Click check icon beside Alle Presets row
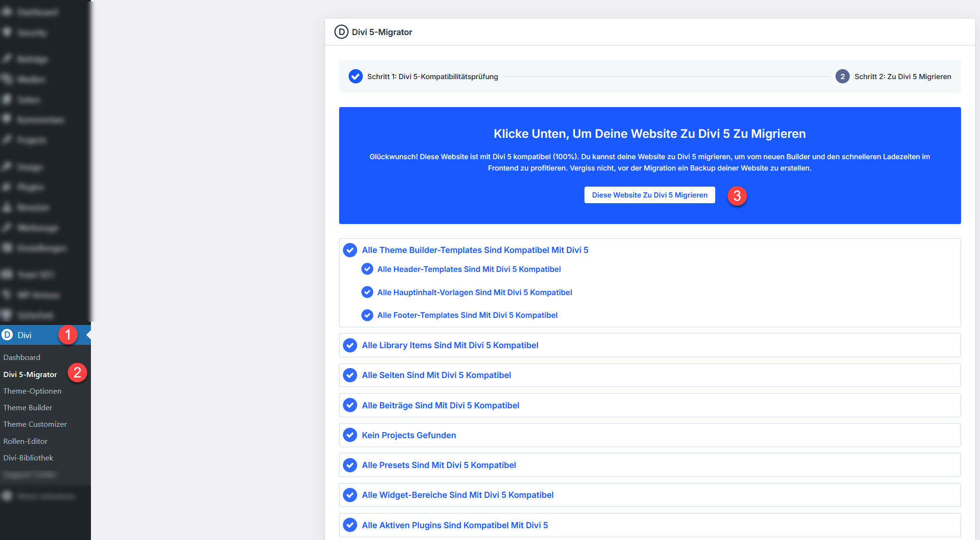The image size is (980, 540). pos(350,465)
